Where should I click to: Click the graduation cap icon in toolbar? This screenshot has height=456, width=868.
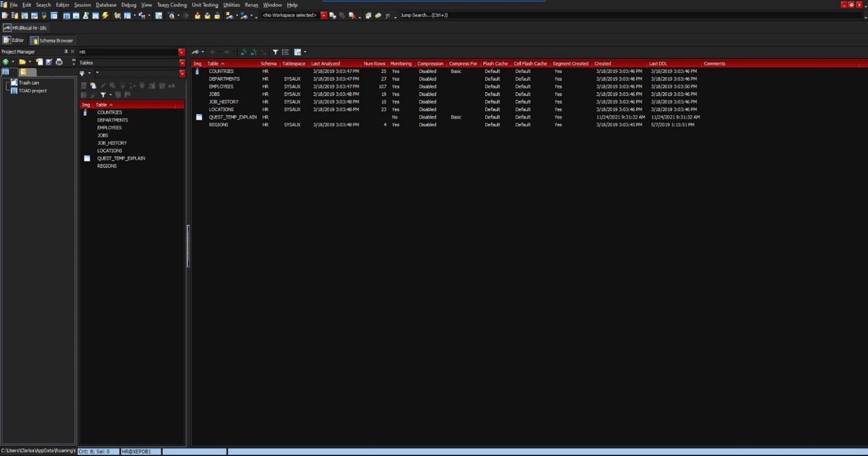388,15
